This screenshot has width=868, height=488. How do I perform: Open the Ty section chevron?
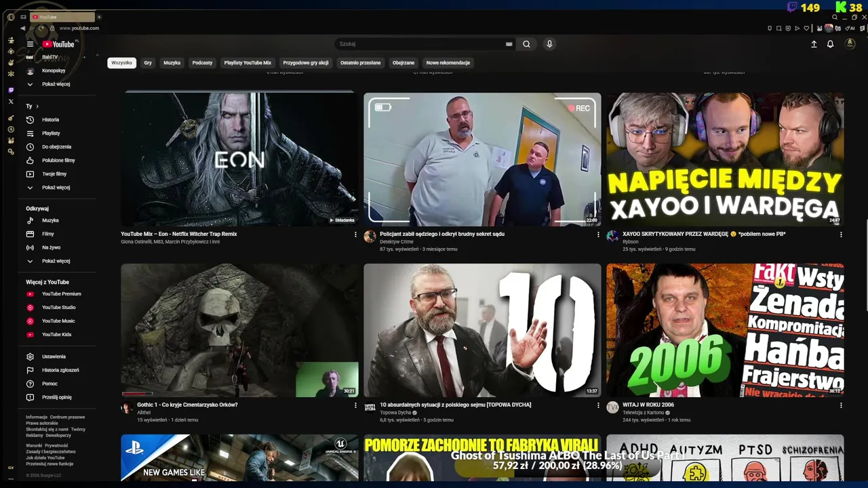37,106
